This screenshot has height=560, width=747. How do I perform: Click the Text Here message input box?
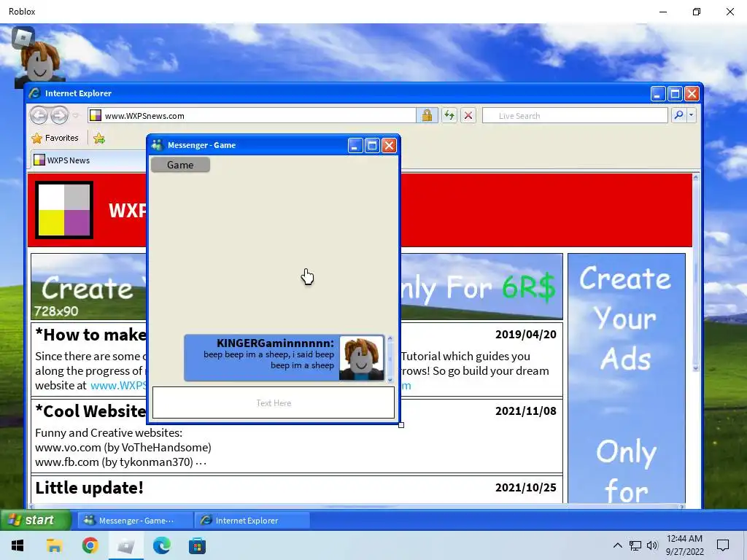pyautogui.click(x=274, y=402)
